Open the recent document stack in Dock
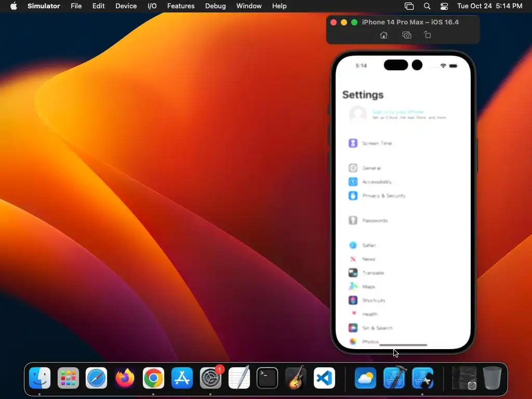 tap(464, 378)
